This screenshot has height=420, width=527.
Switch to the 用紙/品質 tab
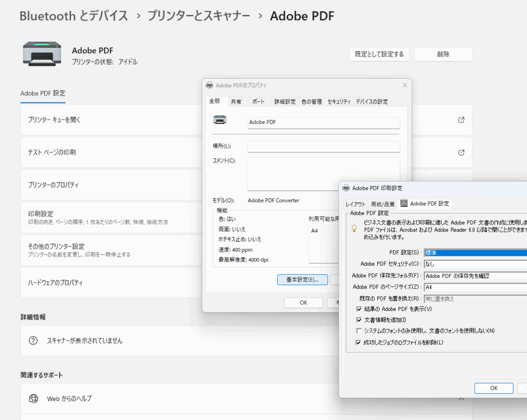[x=383, y=204]
